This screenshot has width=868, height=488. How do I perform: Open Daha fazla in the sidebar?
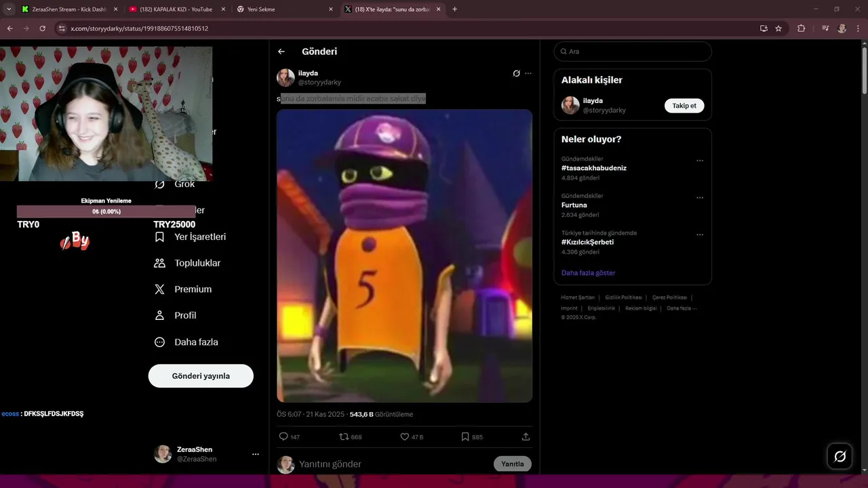click(186, 342)
